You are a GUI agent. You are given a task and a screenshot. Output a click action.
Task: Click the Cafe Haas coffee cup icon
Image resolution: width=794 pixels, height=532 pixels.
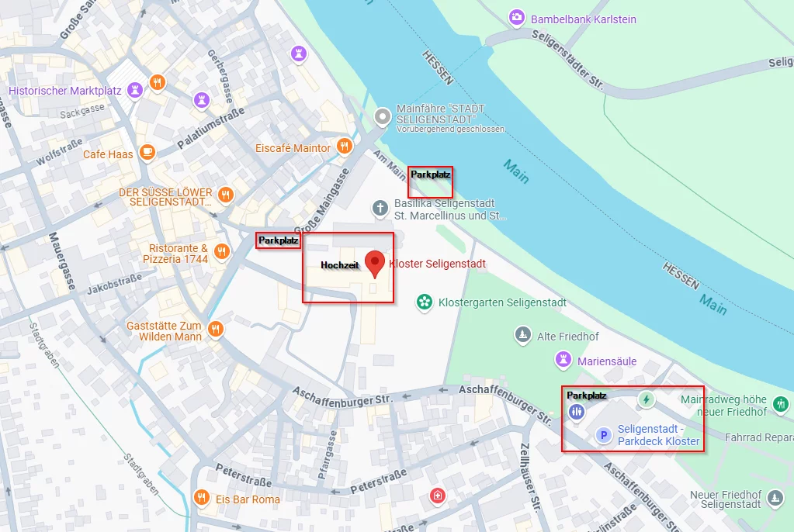click(x=147, y=152)
